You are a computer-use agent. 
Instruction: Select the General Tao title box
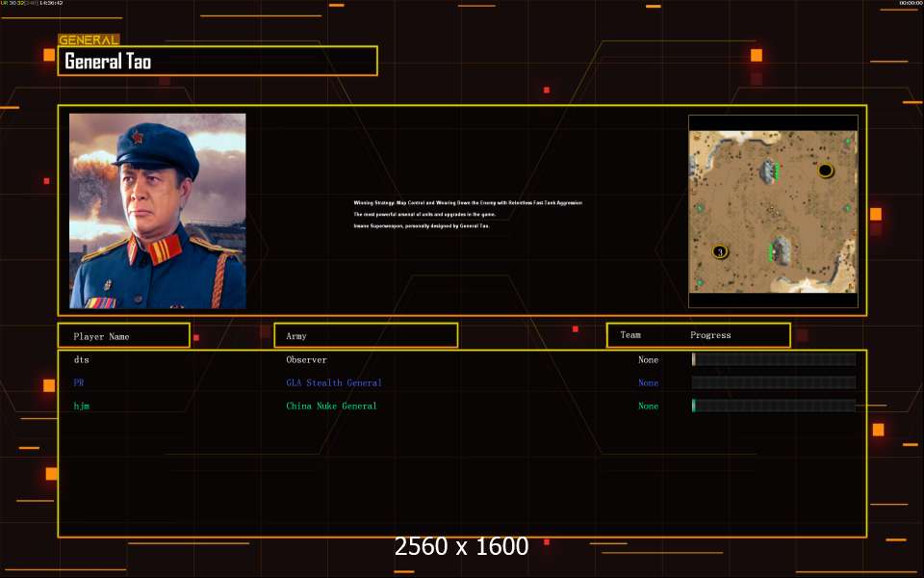(x=218, y=62)
